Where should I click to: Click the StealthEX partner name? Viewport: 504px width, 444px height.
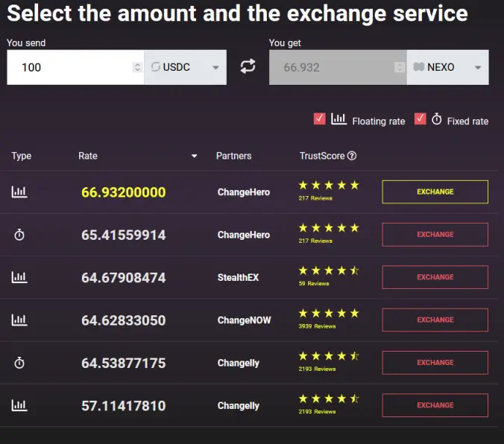point(238,278)
